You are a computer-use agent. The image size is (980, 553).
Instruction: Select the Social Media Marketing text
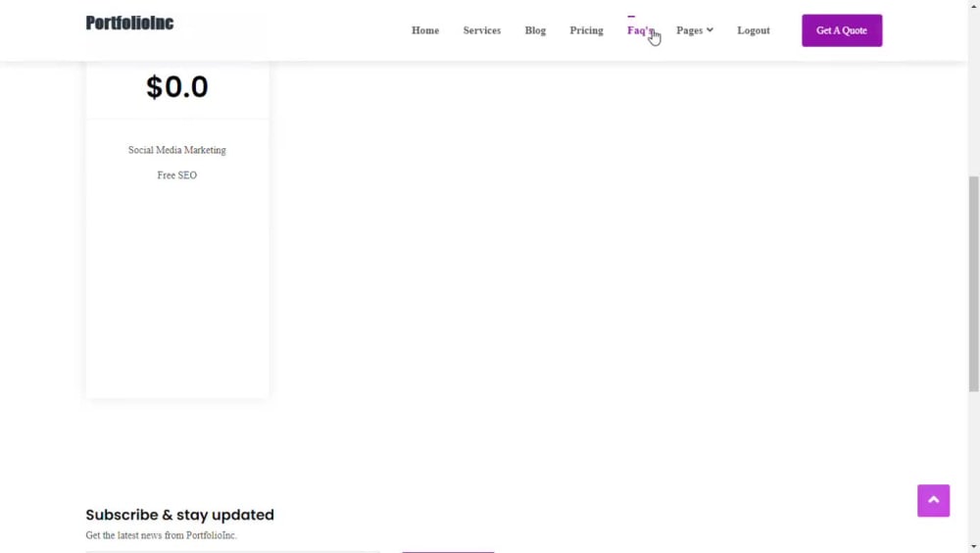pos(176,150)
